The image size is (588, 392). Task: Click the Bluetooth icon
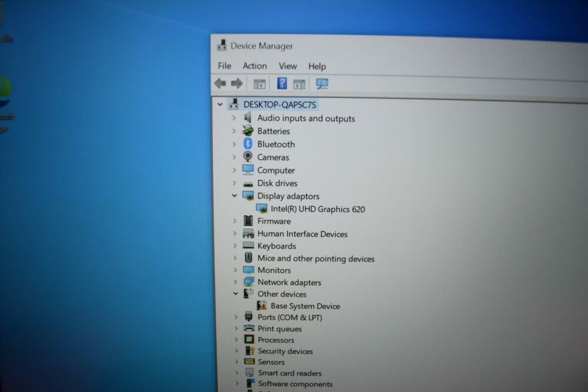248,143
